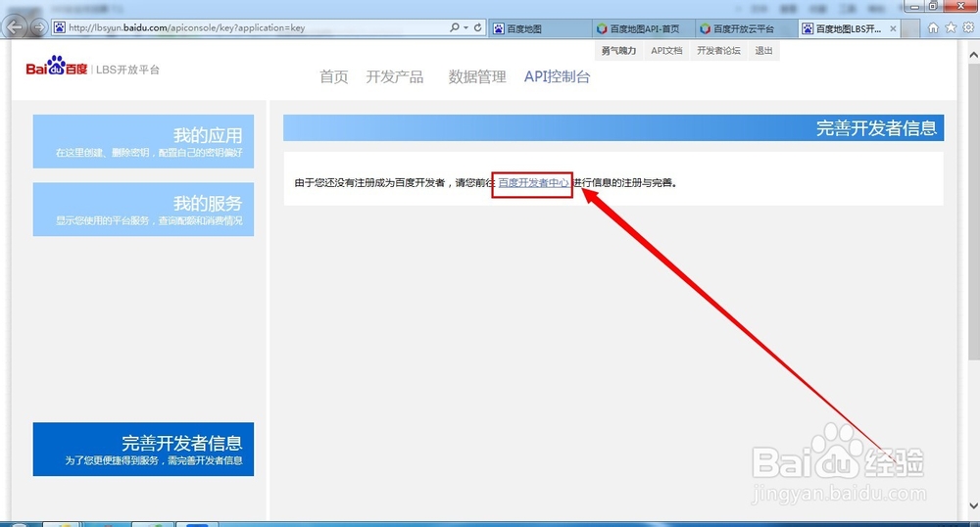980x527 pixels.
Task: Click the browser forward arrow button
Action: (x=39, y=27)
